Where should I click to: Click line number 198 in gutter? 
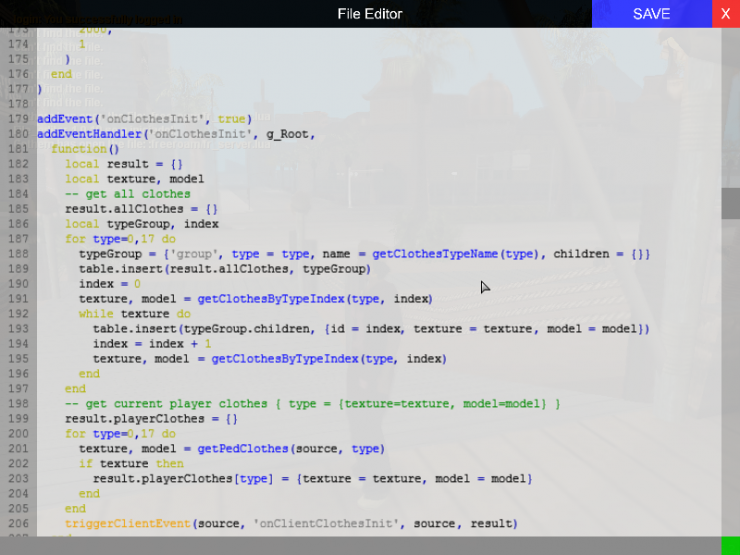[18, 404]
